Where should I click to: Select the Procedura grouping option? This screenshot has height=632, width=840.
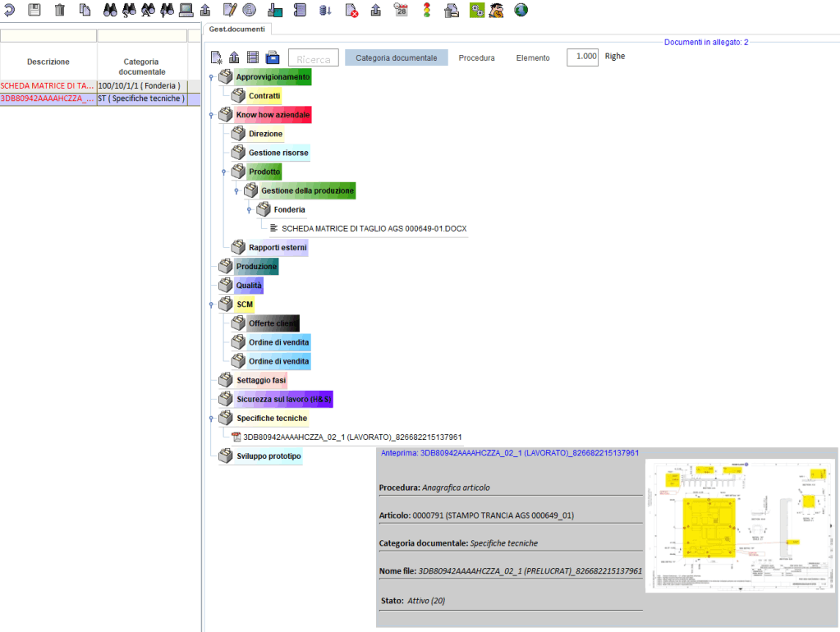click(476, 57)
